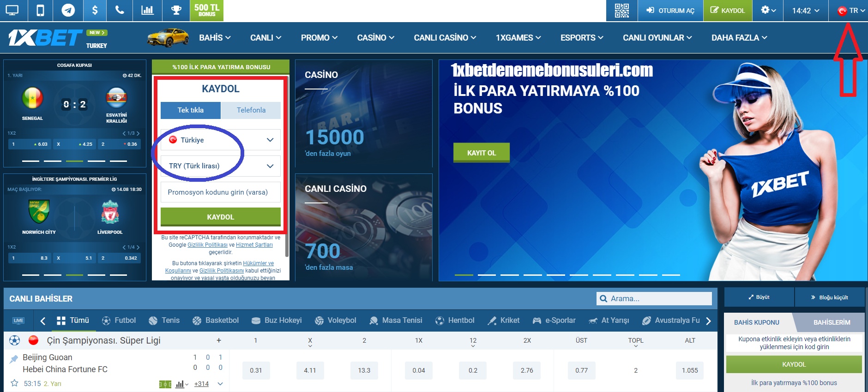Open the BAHİS menu
868x392 pixels.
pyautogui.click(x=215, y=38)
